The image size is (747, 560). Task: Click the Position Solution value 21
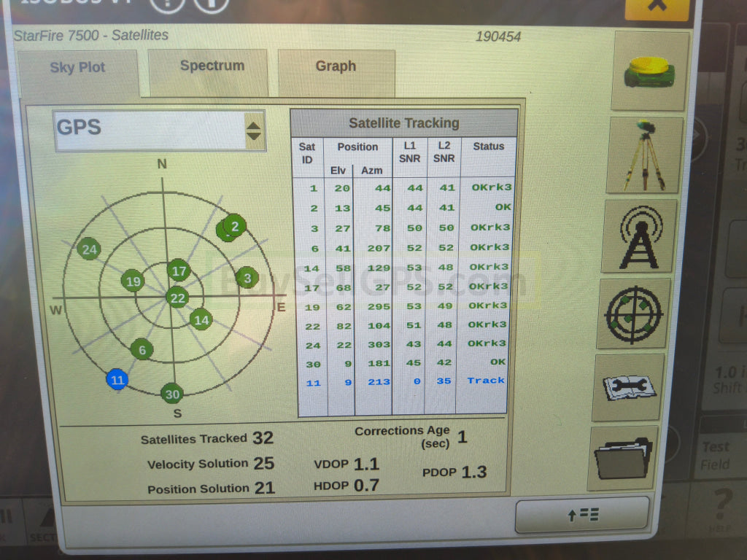click(265, 488)
